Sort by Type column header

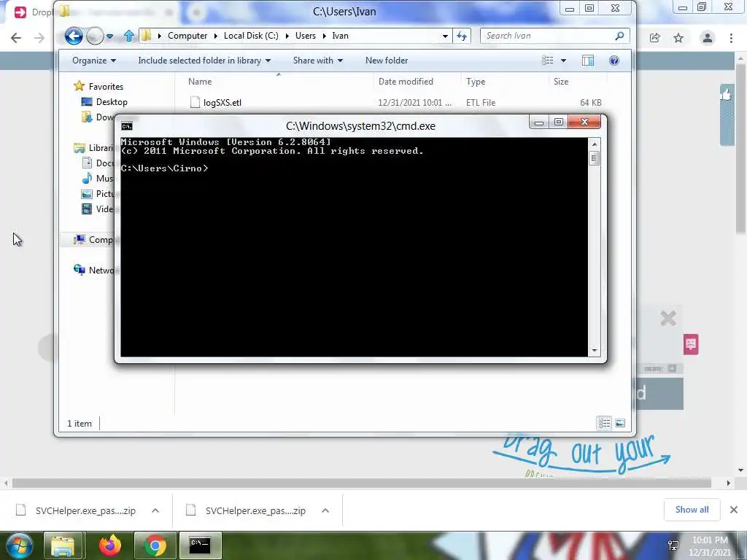pyautogui.click(x=476, y=82)
